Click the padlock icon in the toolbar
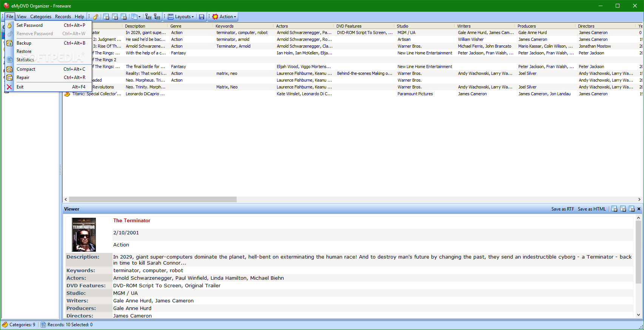 tap(96, 17)
